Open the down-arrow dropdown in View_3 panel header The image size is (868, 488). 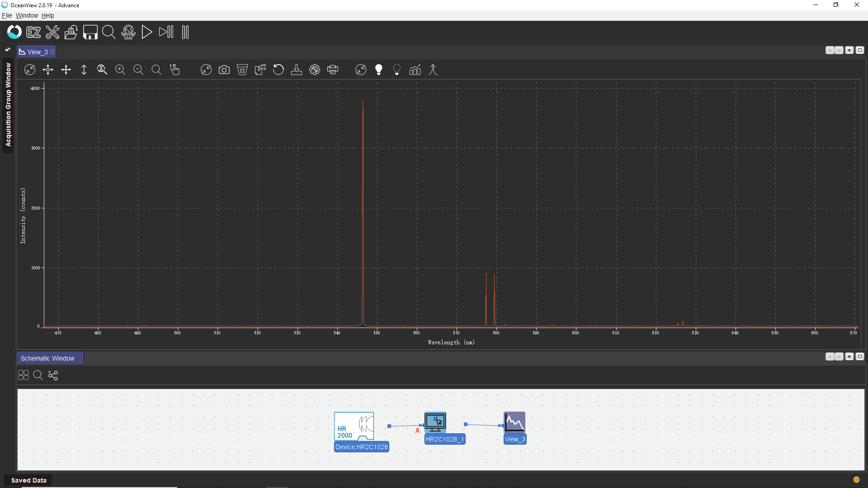[849, 50]
